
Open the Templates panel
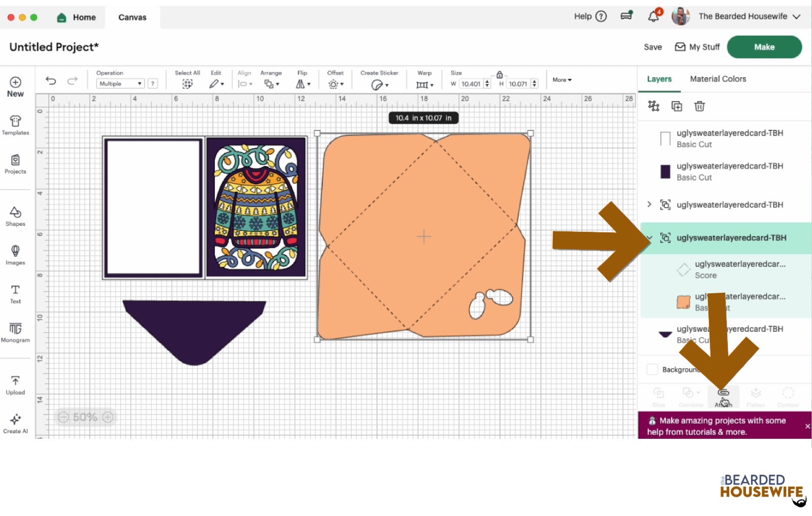point(15,125)
